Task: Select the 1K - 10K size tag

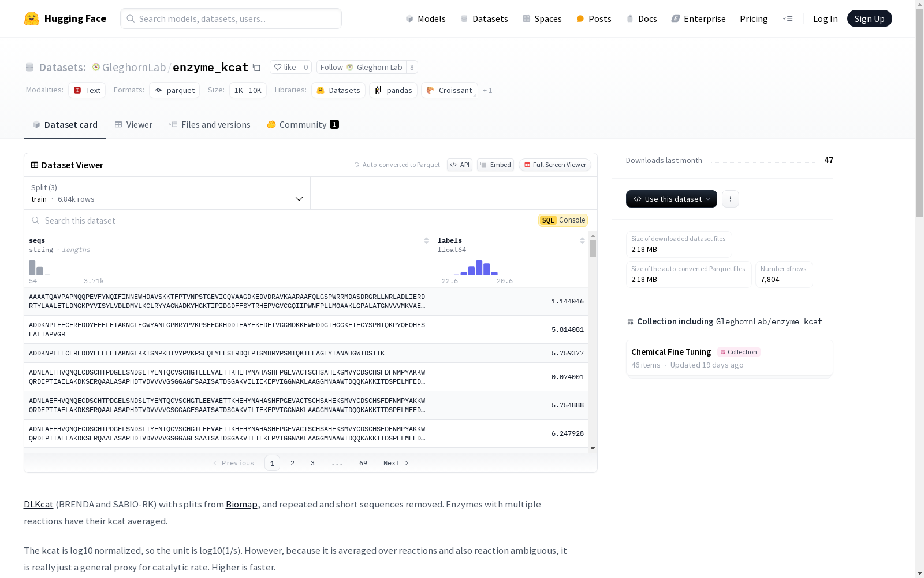Action: click(248, 90)
